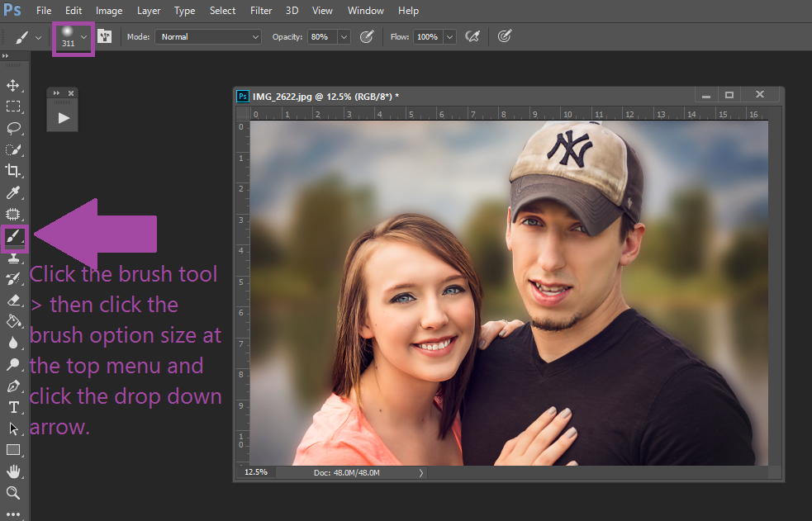Image resolution: width=812 pixels, height=521 pixels.
Task: Open the Filter menu
Action: click(x=261, y=11)
